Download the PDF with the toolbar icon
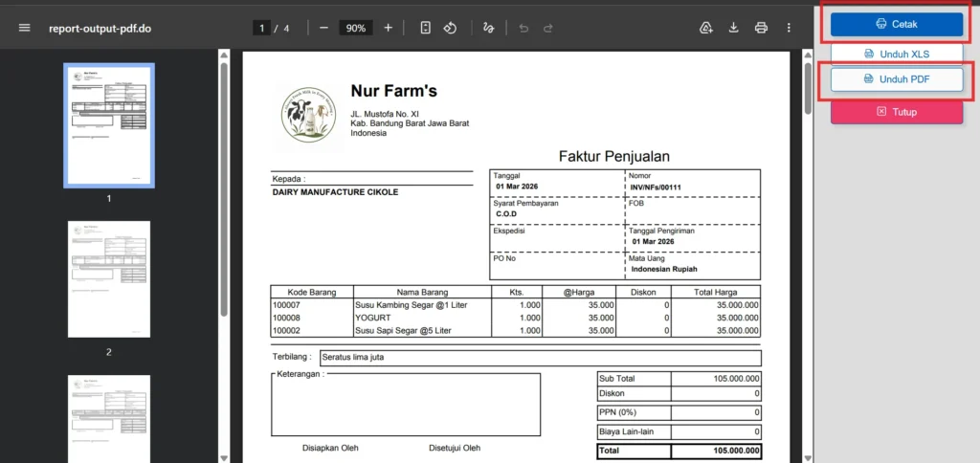Image resolution: width=980 pixels, height=463 pixels. click(734, 28)
